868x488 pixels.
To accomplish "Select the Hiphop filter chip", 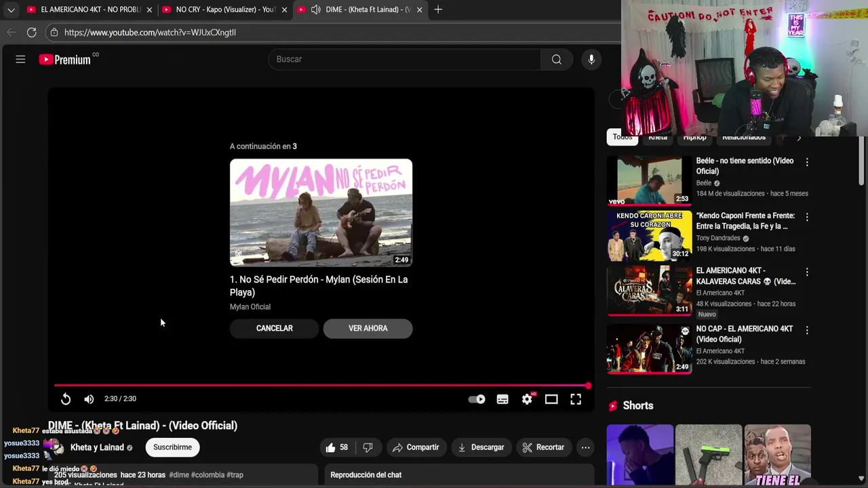I will tap(694, 138).
